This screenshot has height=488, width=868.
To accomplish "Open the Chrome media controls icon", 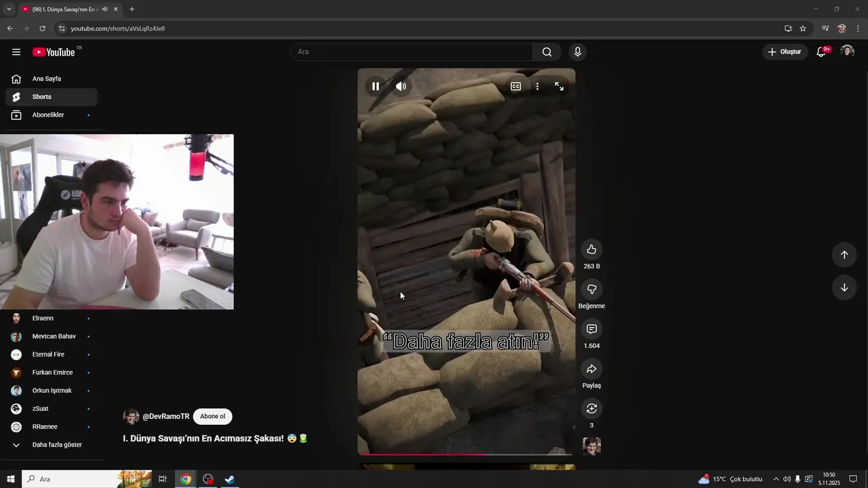I will point(825,28).
